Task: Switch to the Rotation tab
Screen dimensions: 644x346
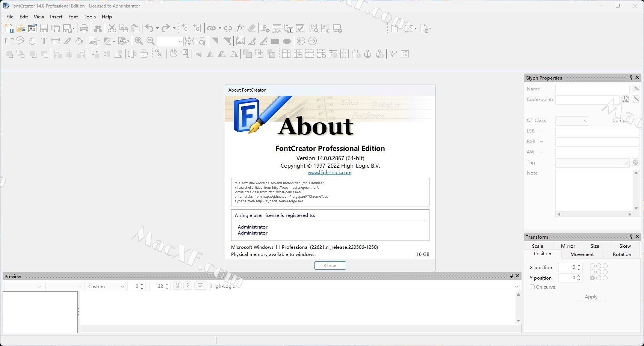Action: pyautogui.click(x=622, y=254)
